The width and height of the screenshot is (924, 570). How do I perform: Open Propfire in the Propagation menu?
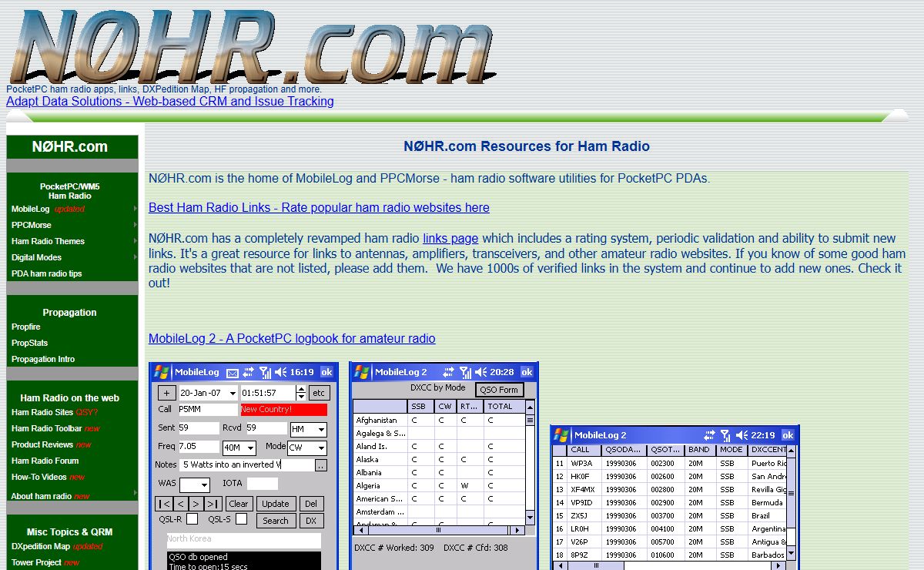[x=26, y=327]
